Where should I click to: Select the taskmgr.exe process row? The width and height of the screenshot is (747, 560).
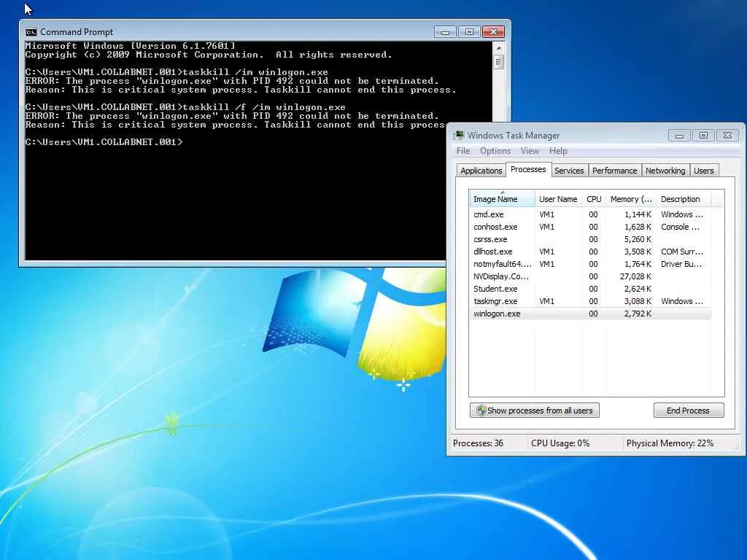[x=589, y=301]
